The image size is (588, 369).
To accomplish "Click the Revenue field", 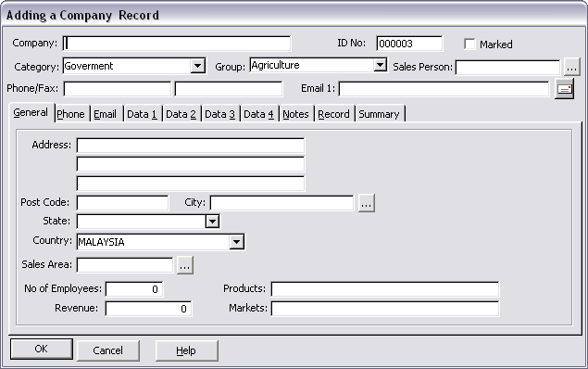I will click(148, 309).
